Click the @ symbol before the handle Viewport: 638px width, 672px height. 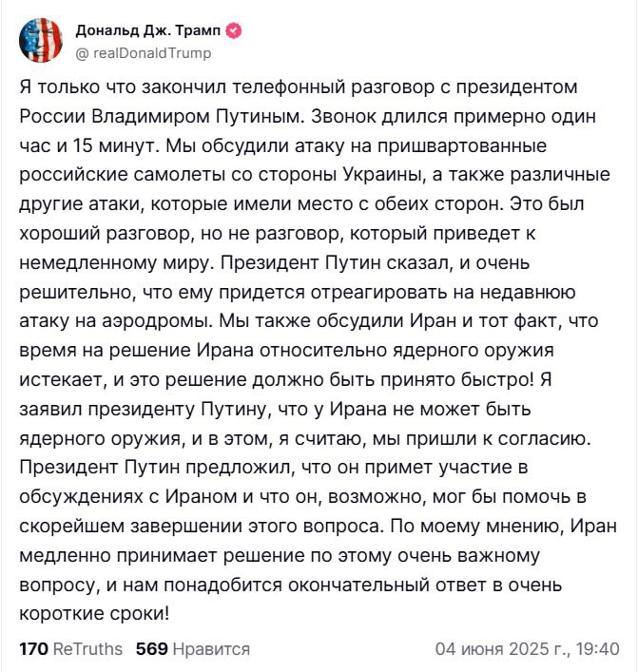[x=82, y=53]
